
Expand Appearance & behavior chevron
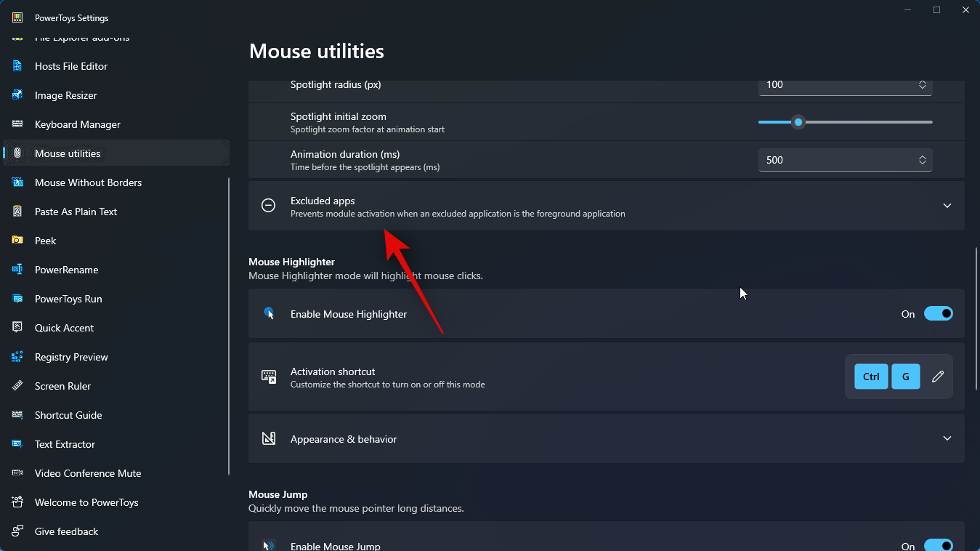pyautogui.click(x=947, y=438)
